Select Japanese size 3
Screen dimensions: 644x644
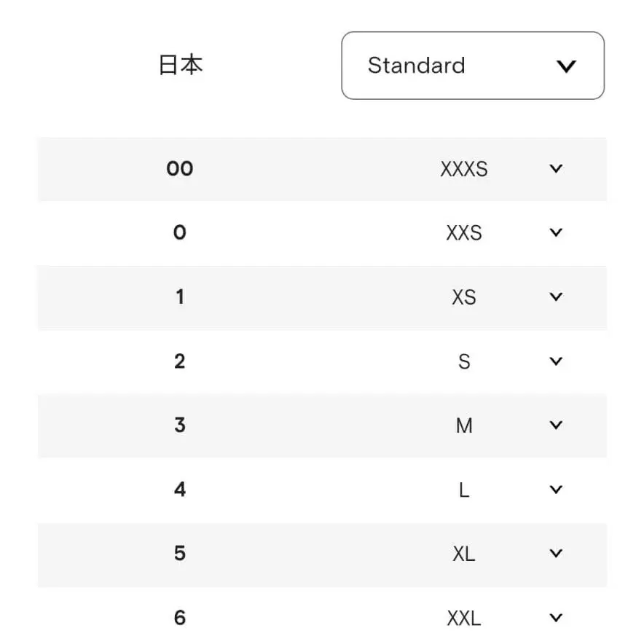[x=179, y=425]
